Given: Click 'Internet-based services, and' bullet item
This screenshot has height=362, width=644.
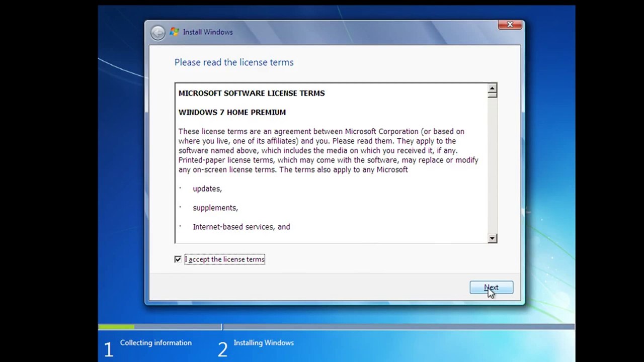Looking at the screenshot, I should point(242,227).
